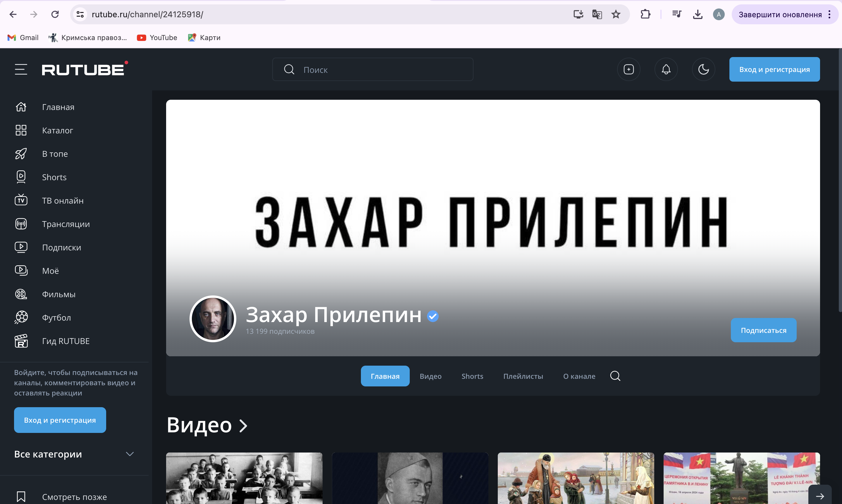Open notifications bell
Viewport: 842px width, 504px height.
coord(666,69)
